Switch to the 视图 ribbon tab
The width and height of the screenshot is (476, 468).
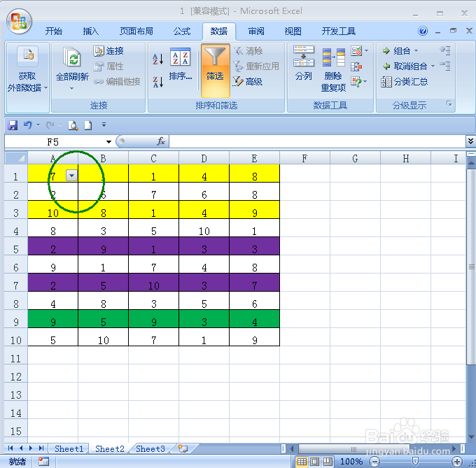[x=293, y=31]
